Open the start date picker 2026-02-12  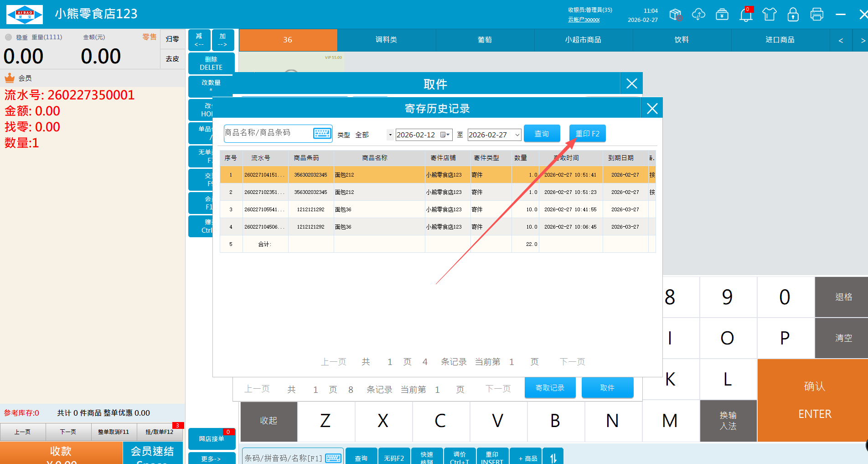tap(445, 135)
